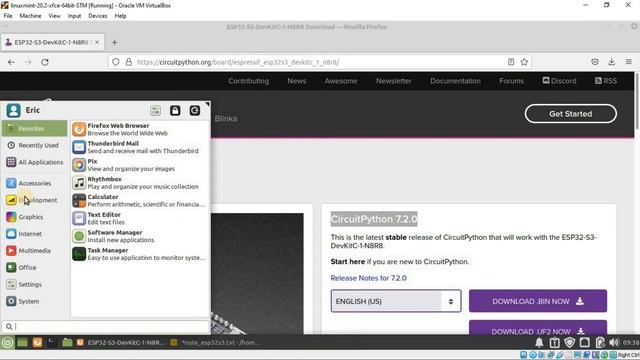Viewport: 640px width, 360px height.
Task: Click Firefox forward arrow button
Action: click(x=28, y=62)
